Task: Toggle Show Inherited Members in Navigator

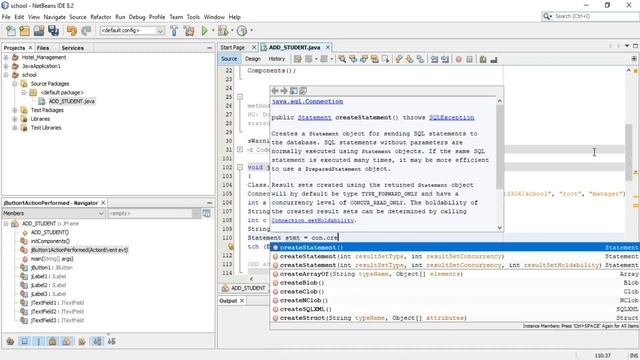Action: click(10, 341)
